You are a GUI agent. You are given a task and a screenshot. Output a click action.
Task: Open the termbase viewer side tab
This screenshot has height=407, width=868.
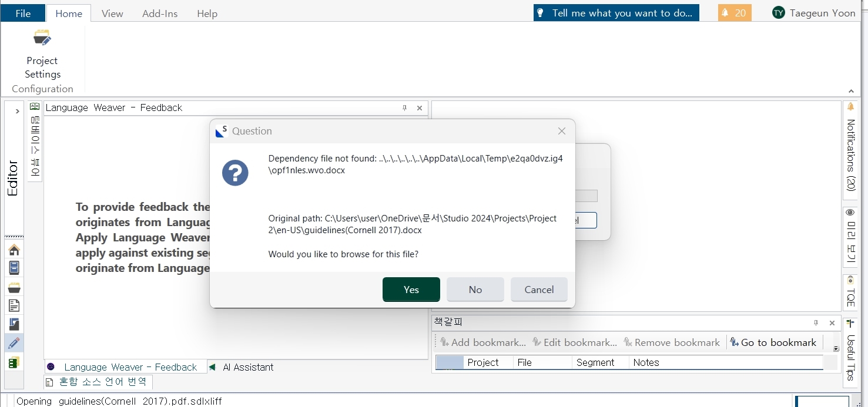34,141
